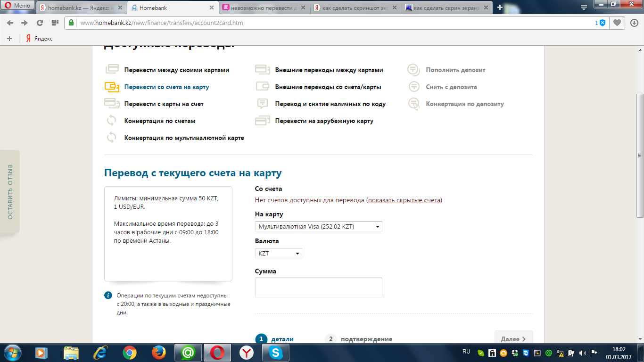Click the orange wallet icon for account-to-card transfer
This screenshot has height=362, width=644.
[x=112, y=87]
